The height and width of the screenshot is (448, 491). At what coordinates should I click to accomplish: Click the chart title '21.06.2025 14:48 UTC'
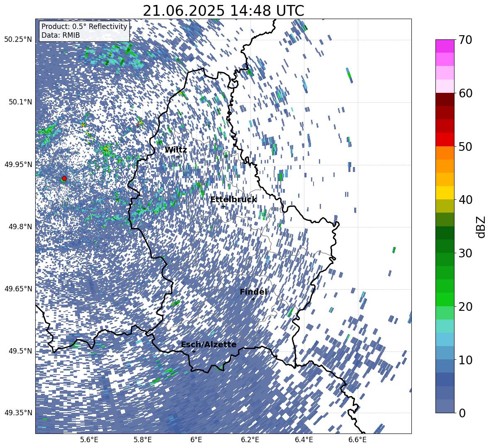pos(223,11)
